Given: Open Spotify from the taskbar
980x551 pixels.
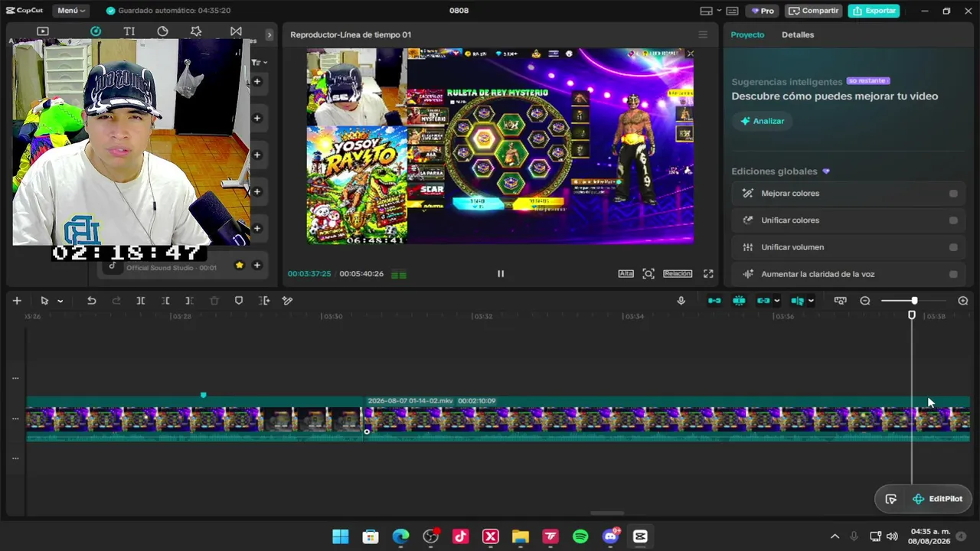Looking at the screenshot, I should pyautogui.click(x=580, y=536).
